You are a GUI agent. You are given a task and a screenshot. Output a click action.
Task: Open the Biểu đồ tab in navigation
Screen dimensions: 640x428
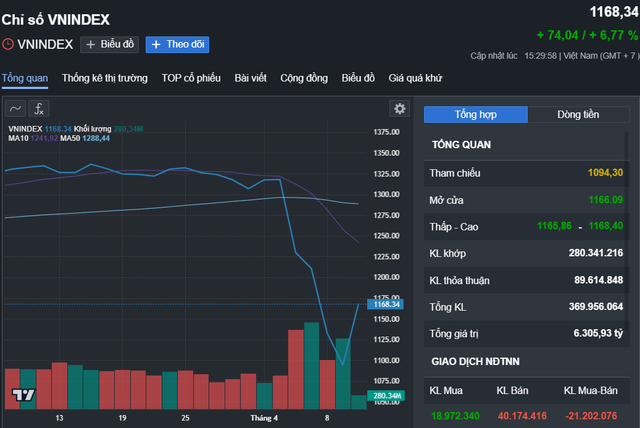(358, 78)
